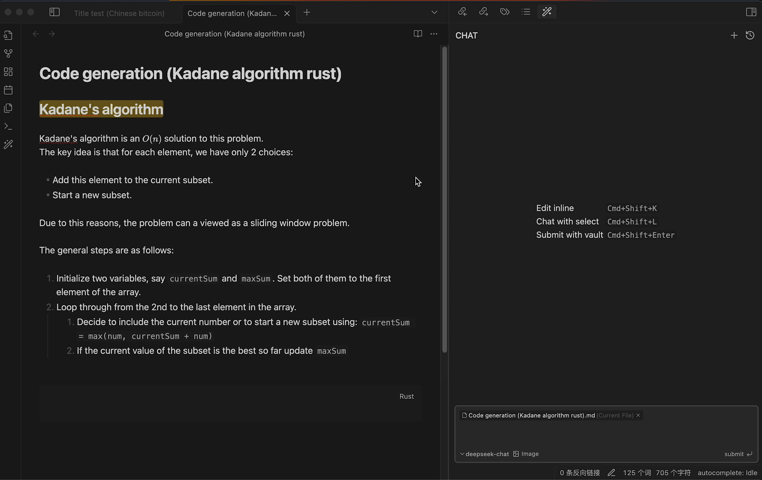Click the Image attach button
Viewport: 762px width, 480px height.
526,454
